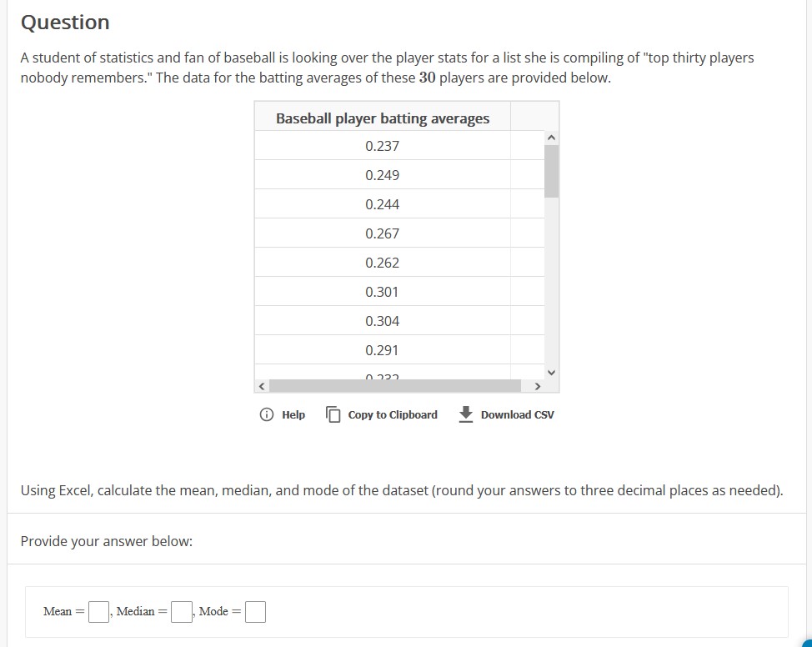Select the cell containing 0.291
This screenshot has height=647, width=812.
(383, 349)
